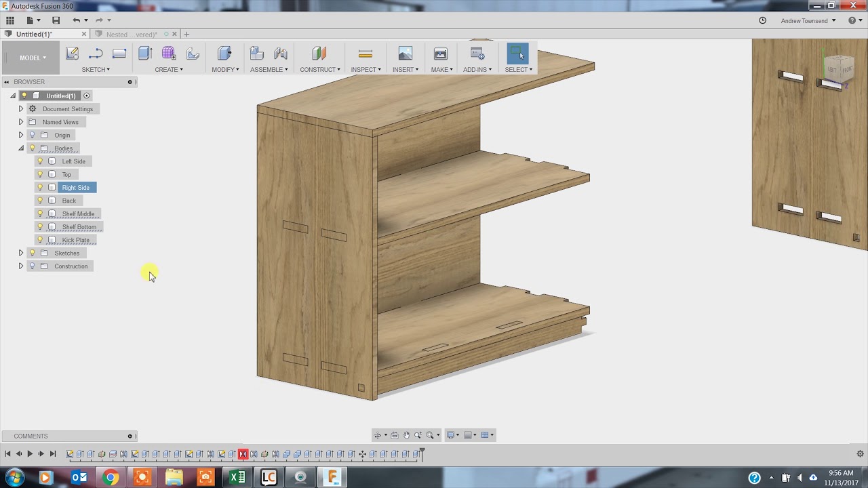
Task: Open Excel from the Windows taskbar
Action: (237, 477)
